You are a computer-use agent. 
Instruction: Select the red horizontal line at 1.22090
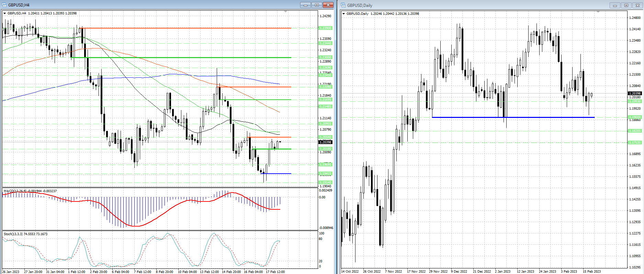[x=254, y=87]
